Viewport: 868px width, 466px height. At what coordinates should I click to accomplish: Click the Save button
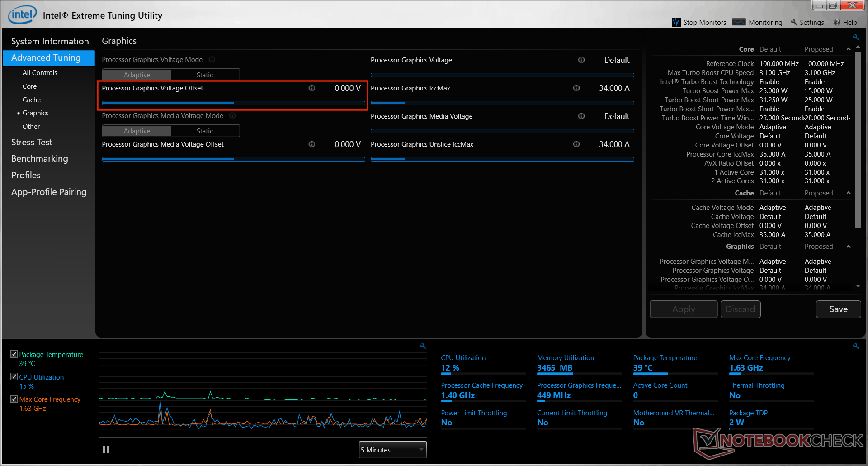(x=838, y=309)
